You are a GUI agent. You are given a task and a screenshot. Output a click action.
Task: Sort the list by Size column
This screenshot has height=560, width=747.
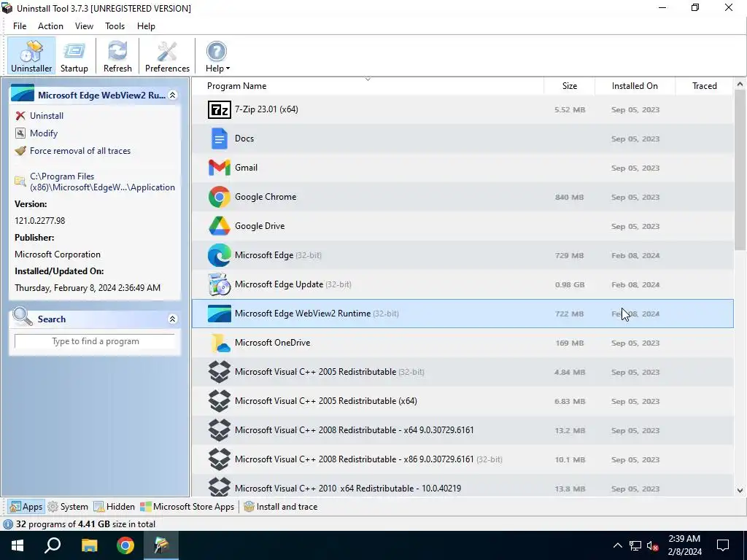pyautogui.click(x=569, y=86)
